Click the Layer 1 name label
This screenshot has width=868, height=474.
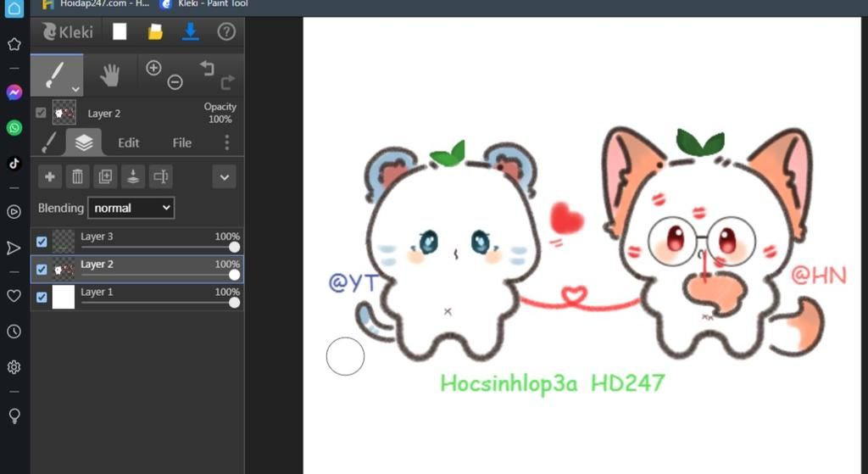[x=97, y=292]
